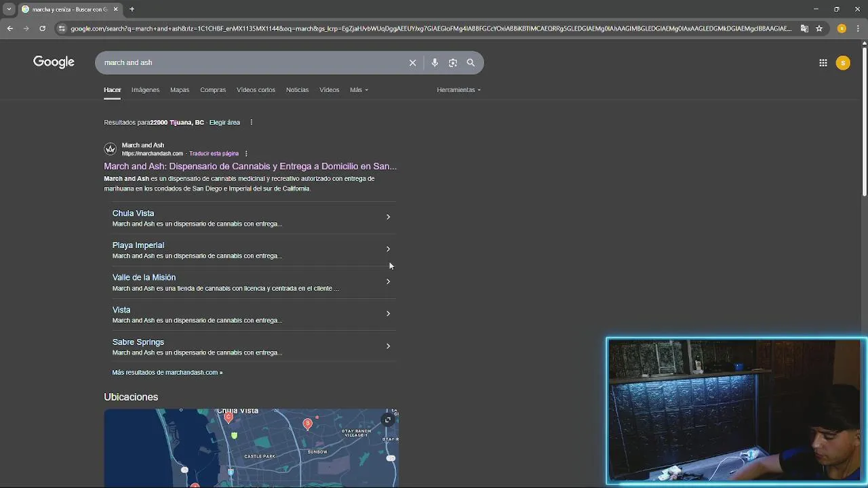This screenshot has height=488, width=868.
Task: Open the Sabre Springs sitelink
Action: click(138, 342)
